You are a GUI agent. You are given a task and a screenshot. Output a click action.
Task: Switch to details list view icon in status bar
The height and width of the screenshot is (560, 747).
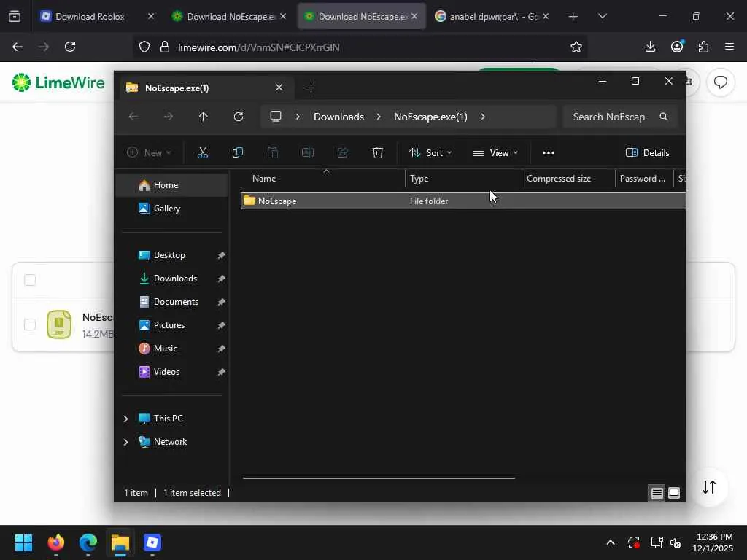pos(657,494)
